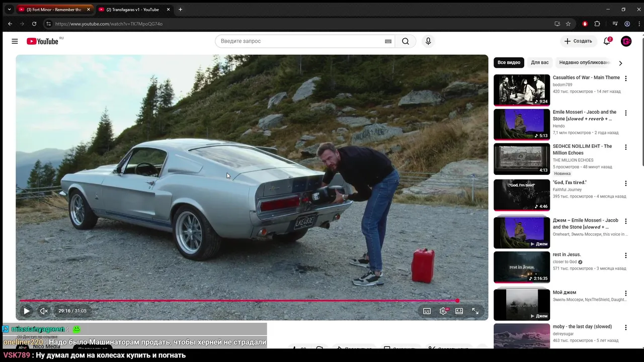Toggle subtitles in the player
Image resolution: width=644 pixels, height=362 pixels.
click(x=427, y=311)
